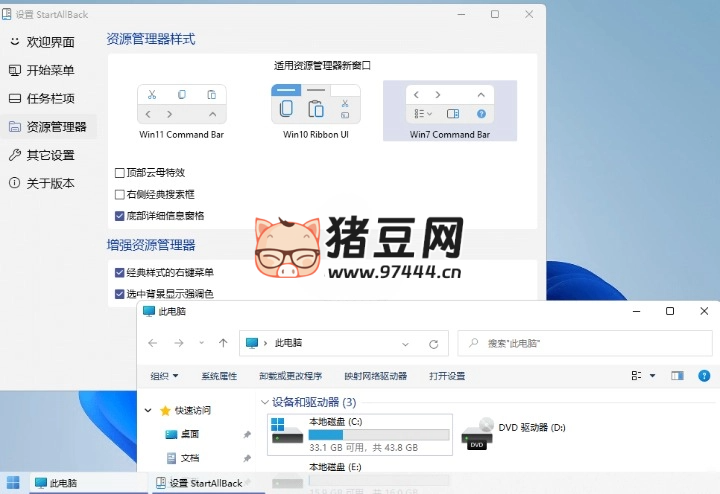
Task: Uncheck 底部详细信息窗格 option
Action: coord(119,216)
